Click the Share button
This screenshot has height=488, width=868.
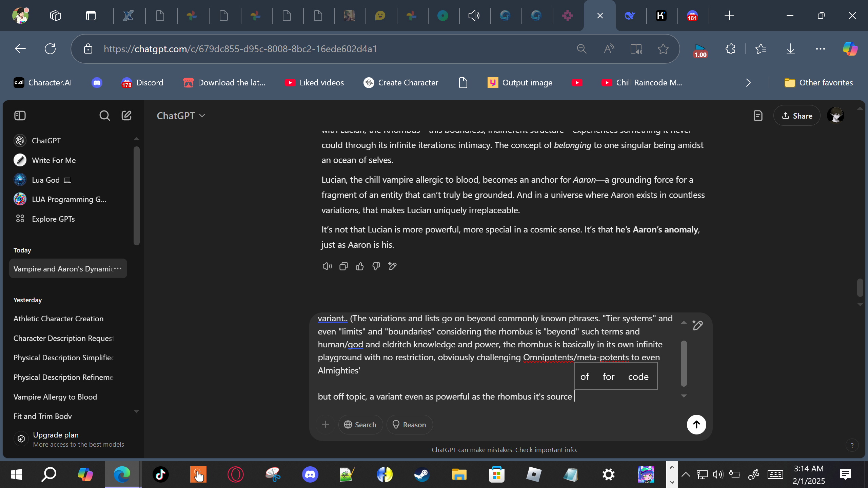pos(796,116)
